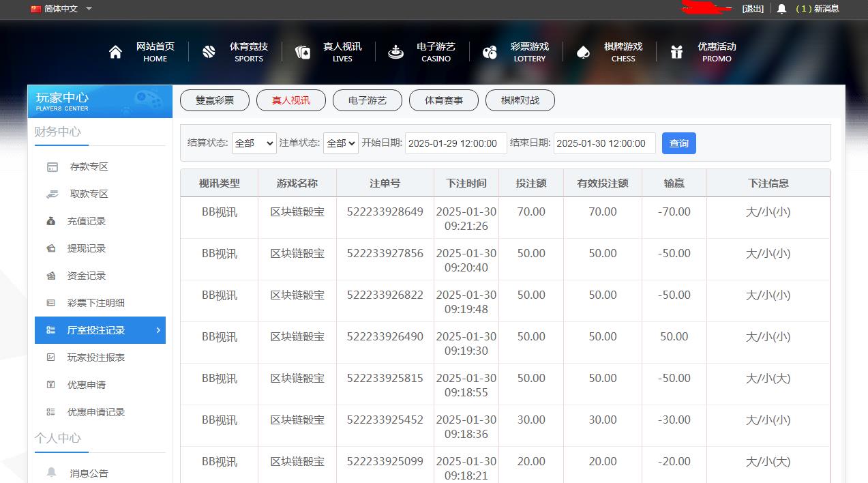The height and width of the screenshot is (483, 868).
Task: Click the home icon for 网站首页
Action: [x=116, y=51]
